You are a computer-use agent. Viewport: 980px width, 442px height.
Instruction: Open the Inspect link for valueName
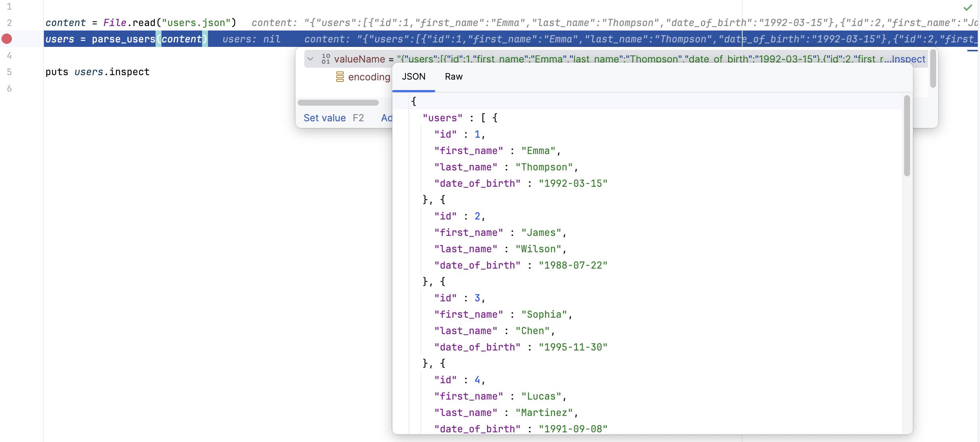pos(909,59)
